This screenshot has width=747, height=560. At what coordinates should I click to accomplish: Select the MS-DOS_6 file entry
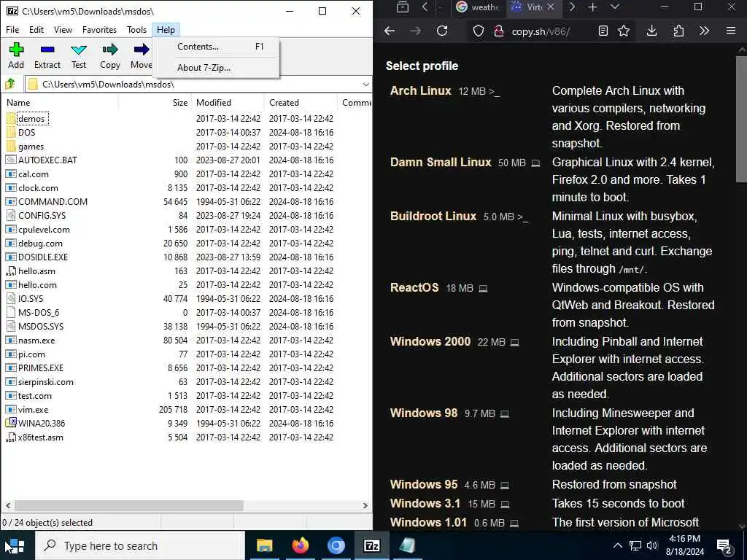[39, 312]
